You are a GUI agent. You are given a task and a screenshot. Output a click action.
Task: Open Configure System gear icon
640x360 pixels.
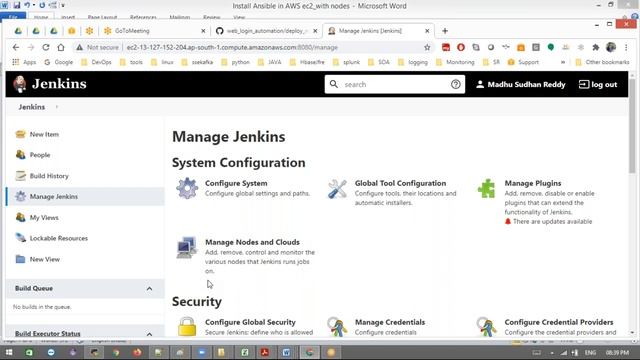(x=187, y=188)
